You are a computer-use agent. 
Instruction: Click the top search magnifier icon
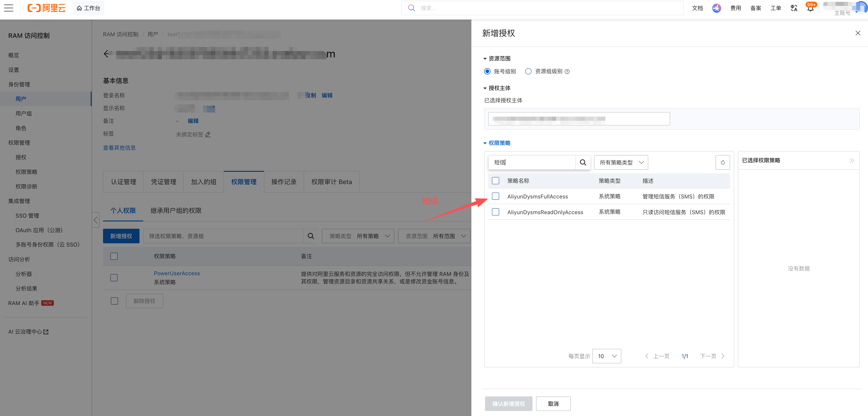(411, 8)
